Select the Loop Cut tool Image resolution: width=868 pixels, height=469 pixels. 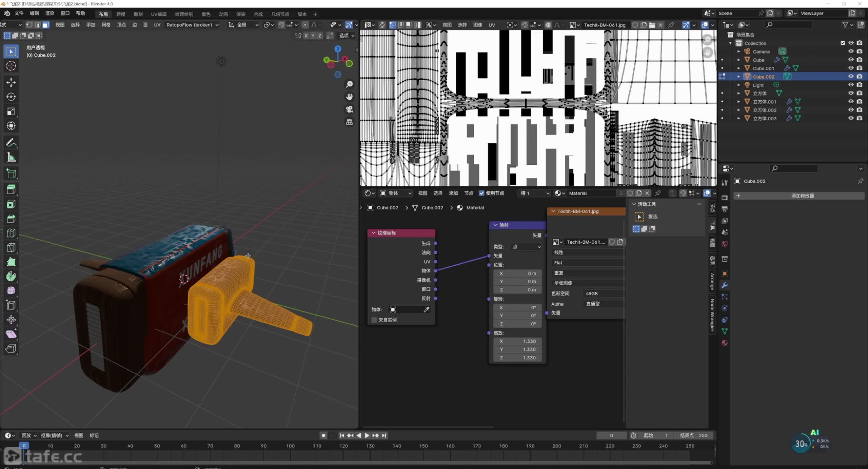11,233
